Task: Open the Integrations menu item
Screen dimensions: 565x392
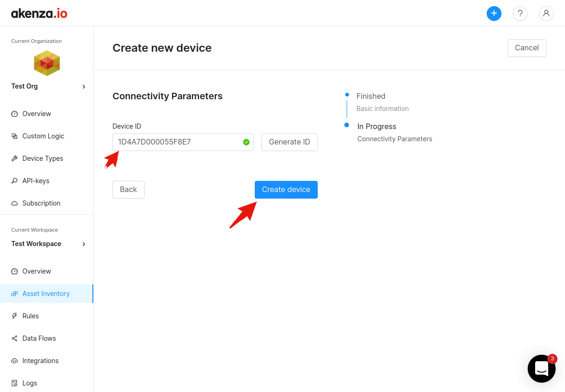Action: click(x=41, y=361)
